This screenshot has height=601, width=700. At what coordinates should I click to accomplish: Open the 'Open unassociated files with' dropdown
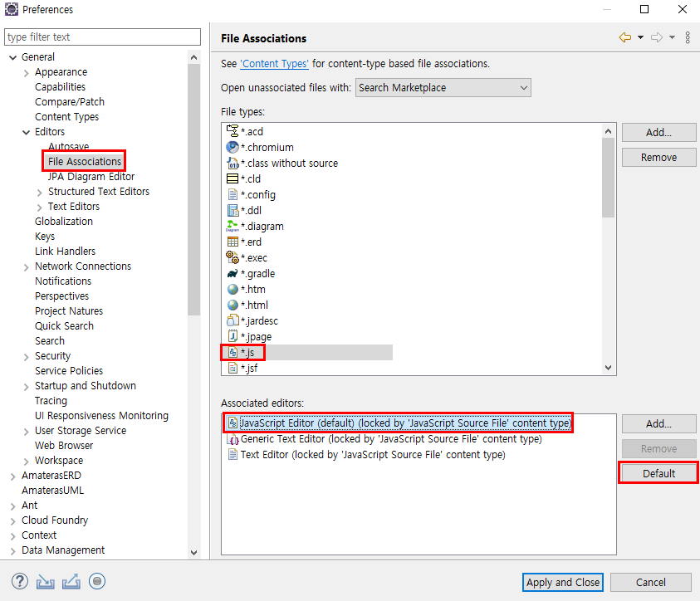443,87
